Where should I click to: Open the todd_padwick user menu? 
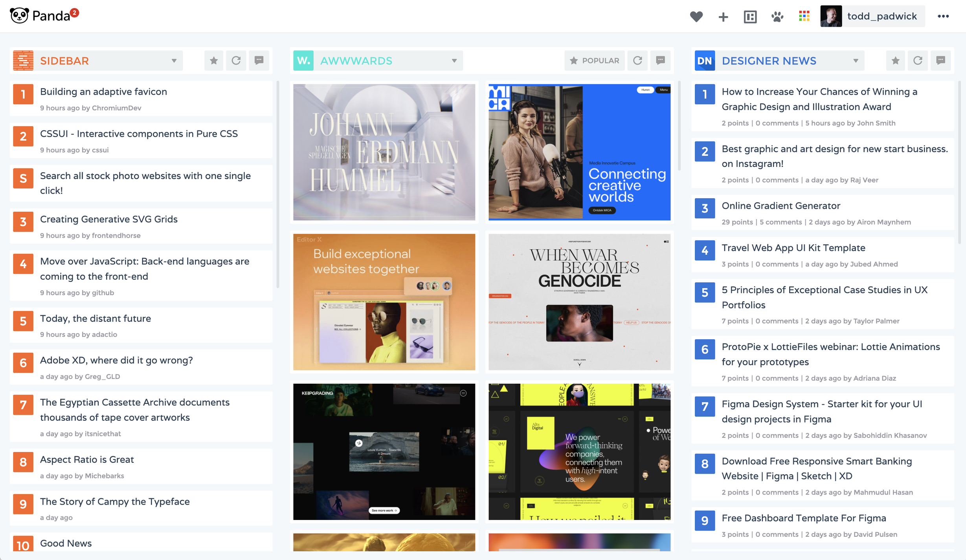[x=872, y=16]
